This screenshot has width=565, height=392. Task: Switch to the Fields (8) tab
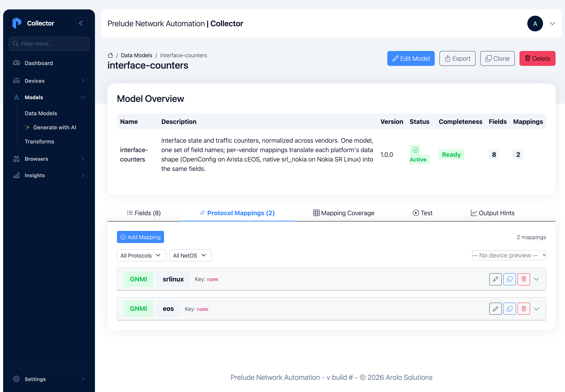pos(144,213)
